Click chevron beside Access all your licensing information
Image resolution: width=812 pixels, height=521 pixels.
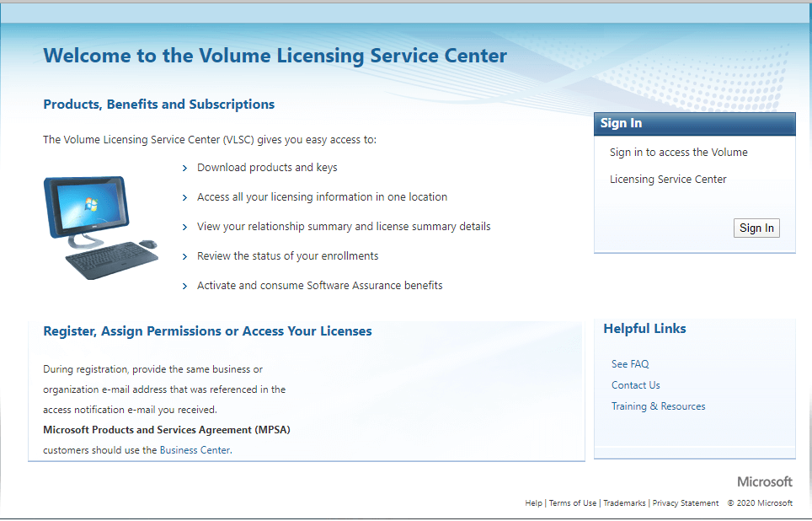(x=184, y=197)
